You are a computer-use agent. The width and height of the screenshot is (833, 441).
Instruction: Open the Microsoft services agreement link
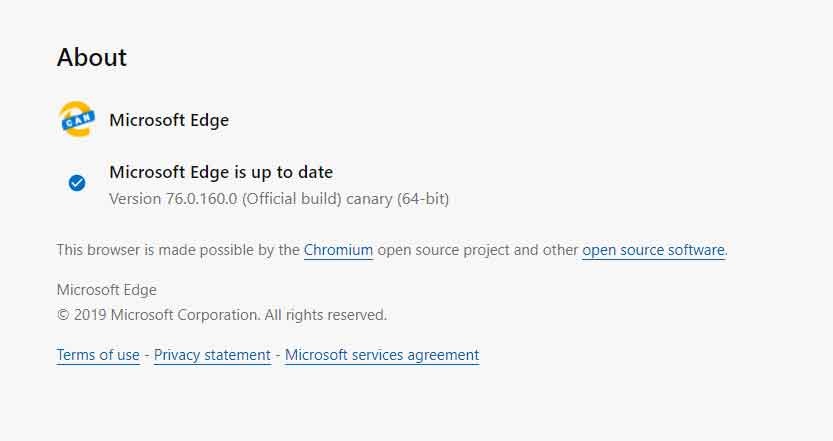click(x=382, y=355)
